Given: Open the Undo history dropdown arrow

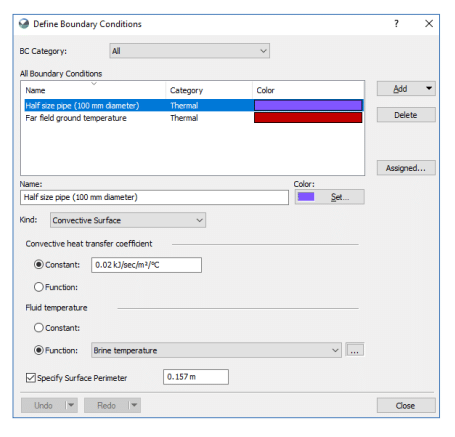Looking at the screenshot, I should pyautogui.click(x=71, y=405).
